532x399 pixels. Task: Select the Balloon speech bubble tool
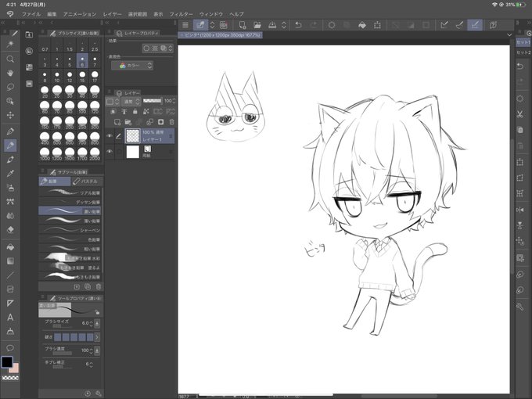click(x=10, y=348)
